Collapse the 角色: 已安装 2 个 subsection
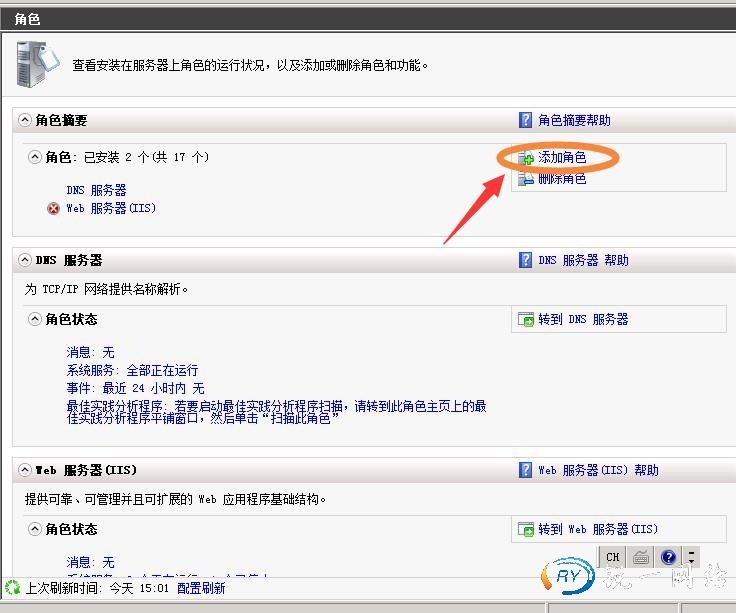Viewport: 736px width, 613px height. coord(35,157)
